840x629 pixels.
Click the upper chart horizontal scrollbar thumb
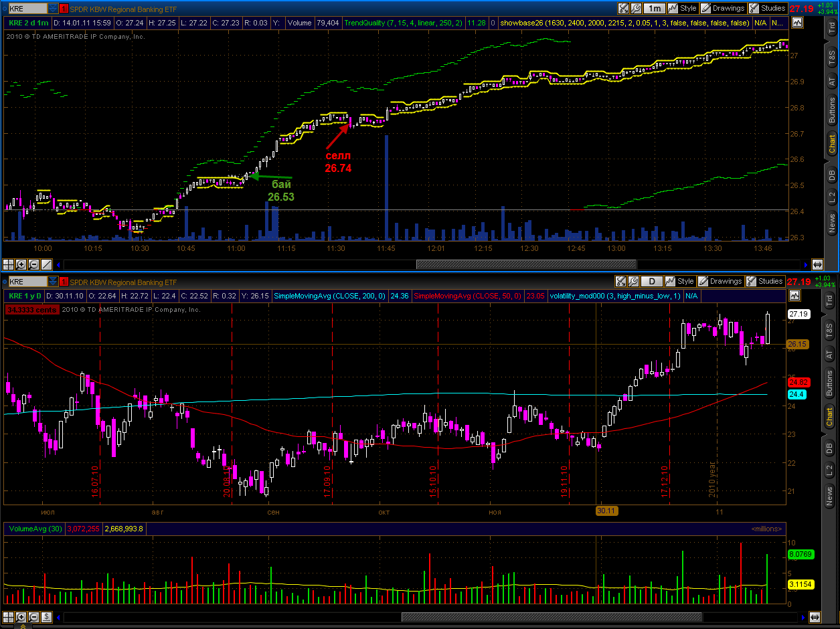tap(526, 264)
